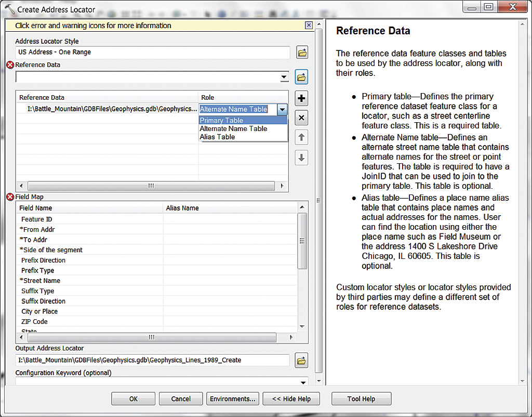The width and height of the screenshot is (532, 417).
Task: Move reference data row down arrow
Action: pos(301,158)
